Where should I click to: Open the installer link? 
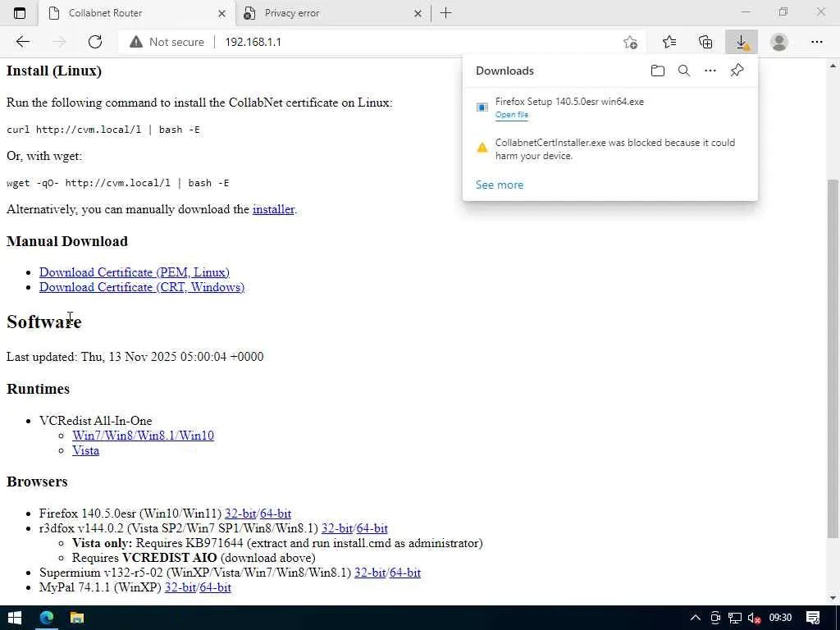273,209
